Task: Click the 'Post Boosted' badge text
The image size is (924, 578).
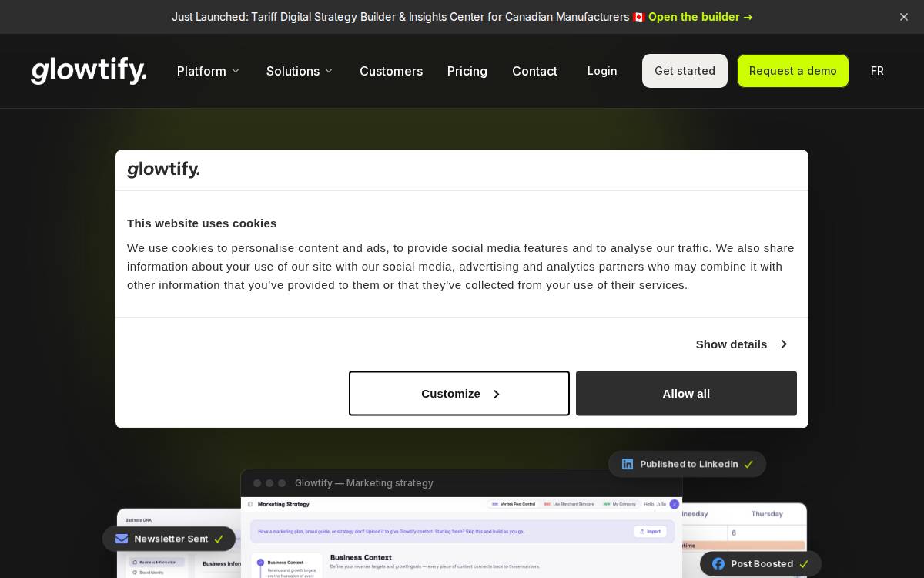Action: coord(762,564)
